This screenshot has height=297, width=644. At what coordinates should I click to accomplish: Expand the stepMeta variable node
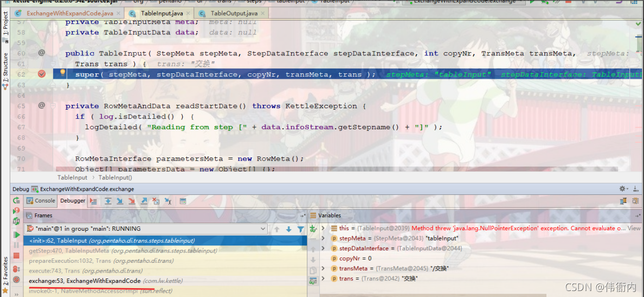point(323,238)
